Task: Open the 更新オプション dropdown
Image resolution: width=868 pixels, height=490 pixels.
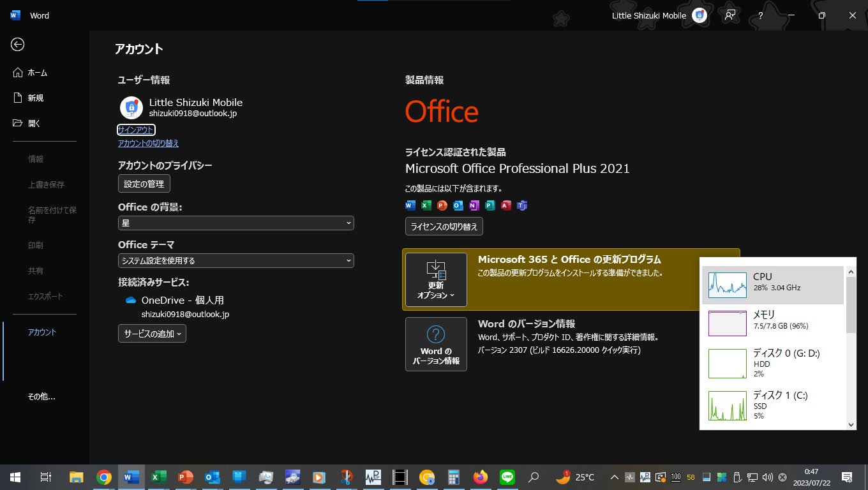Action: [436, 279]
